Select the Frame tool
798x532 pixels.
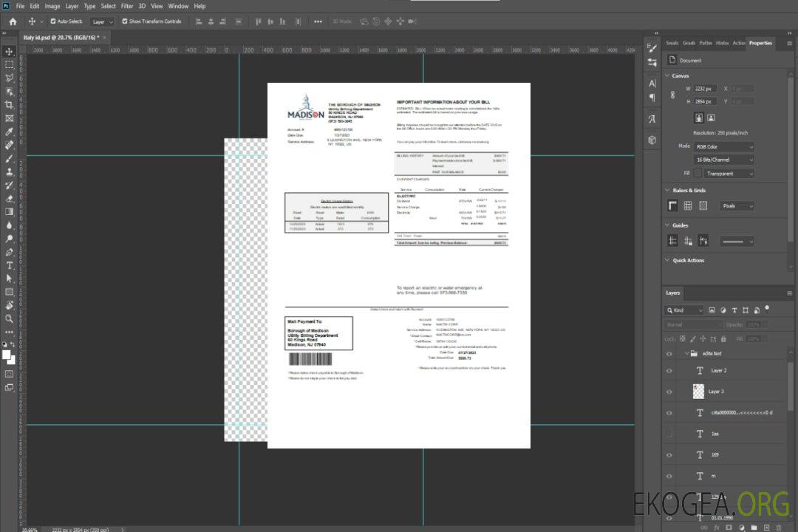pos(9,118)
